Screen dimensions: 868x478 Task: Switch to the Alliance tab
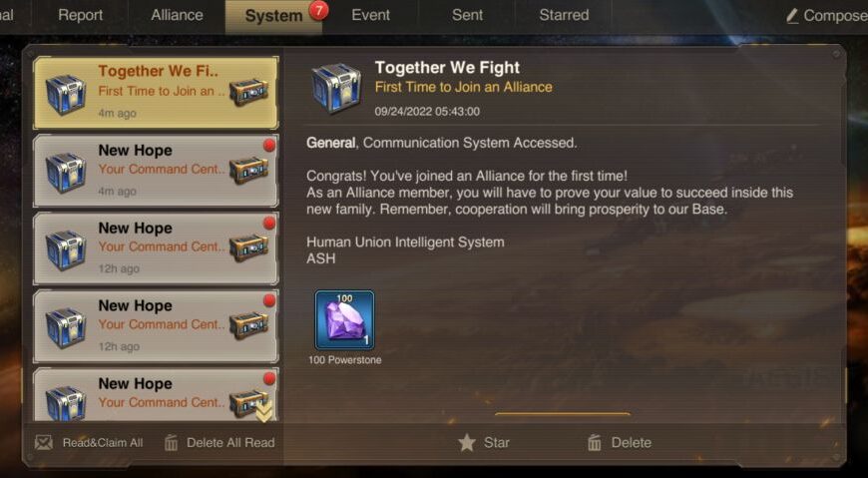click(x=177, y=15)
